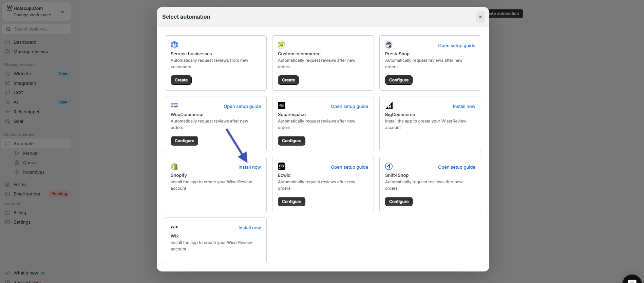Screen dimensions: 644x283
Task: Open Wix Install now link
Action: pyautogui.click(x=250, y=228)
